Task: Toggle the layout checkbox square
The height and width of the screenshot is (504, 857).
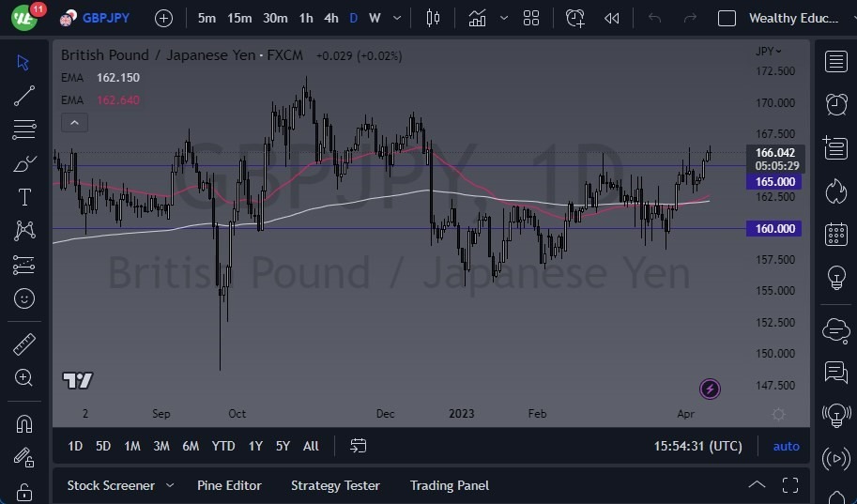Action: pos(727,18)
